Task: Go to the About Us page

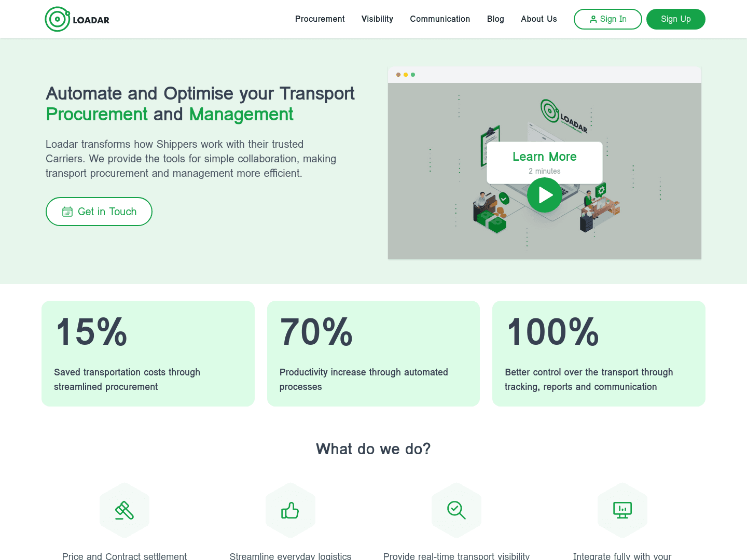Action: coord(538,19)
